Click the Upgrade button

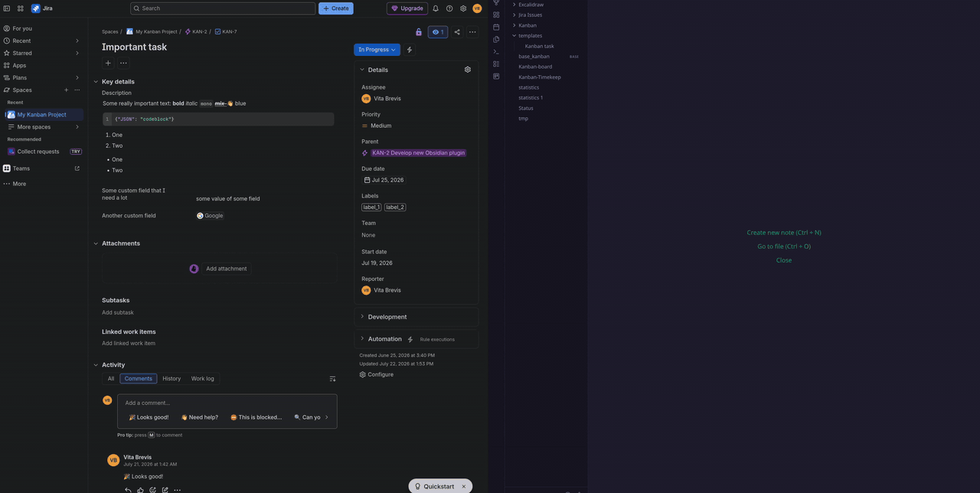pos(407,8)
